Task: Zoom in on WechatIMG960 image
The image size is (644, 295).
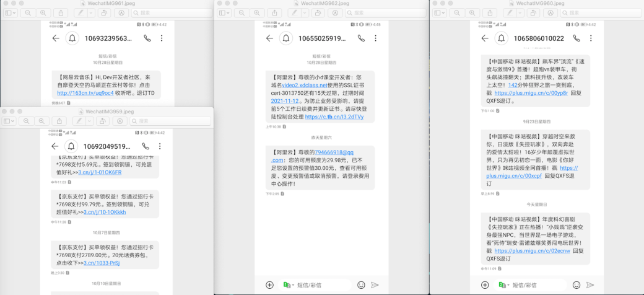Action: (472, 13)
